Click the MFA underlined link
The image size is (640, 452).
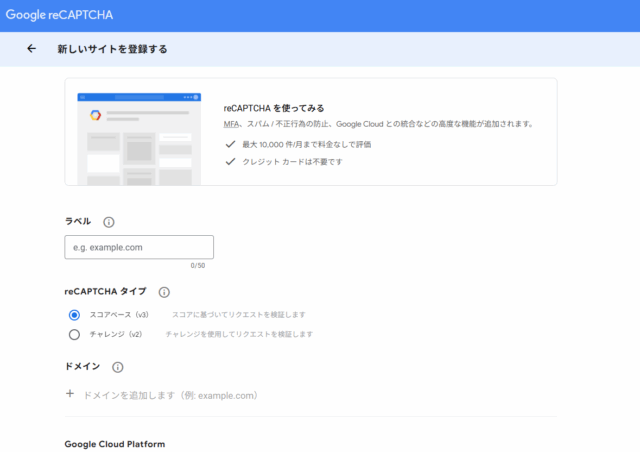click(231, 125)
